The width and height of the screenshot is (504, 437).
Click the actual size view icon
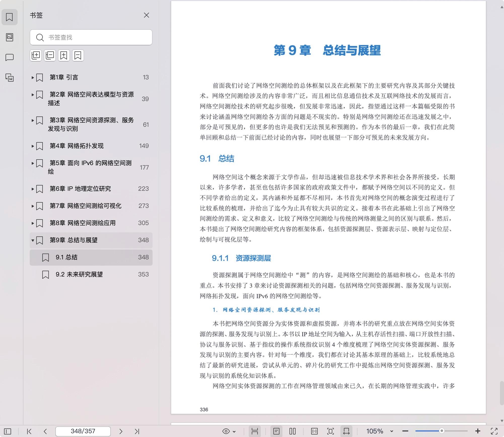click(314, 431)
